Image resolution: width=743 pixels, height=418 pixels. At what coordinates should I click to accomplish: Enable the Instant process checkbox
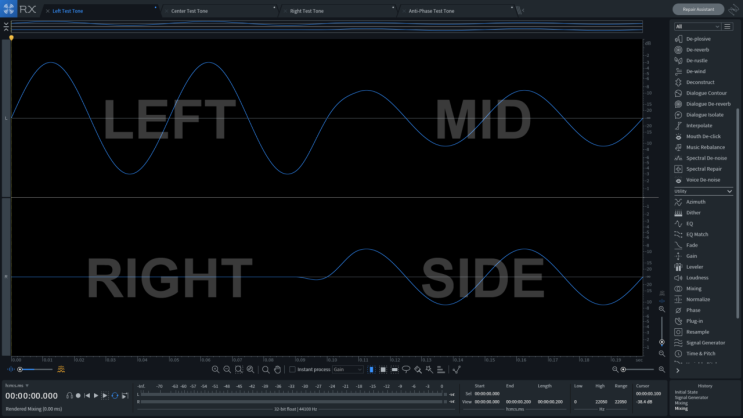pyautogui.click(x=292, y=370)
